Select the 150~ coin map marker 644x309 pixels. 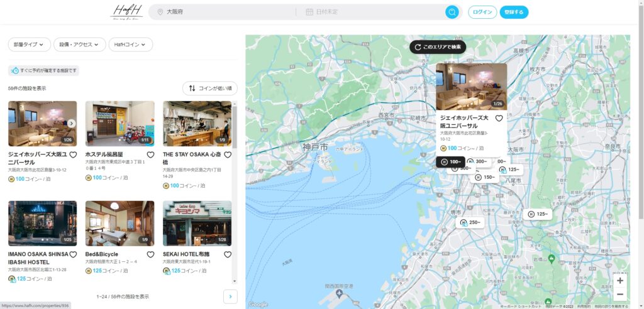pyautogui.click(x=485, y=177)
